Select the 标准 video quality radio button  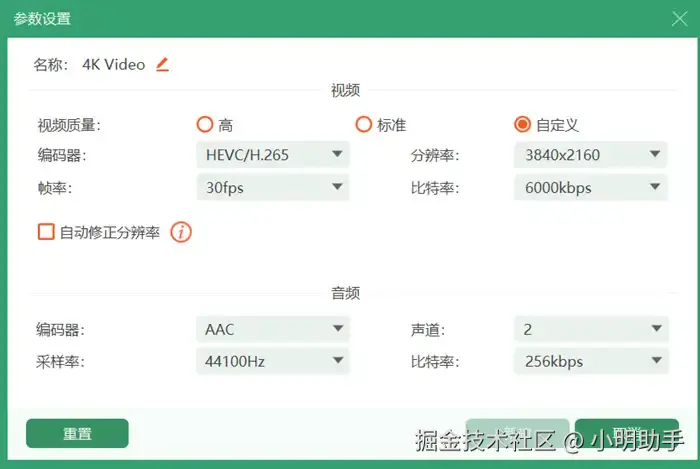[363, 125]
